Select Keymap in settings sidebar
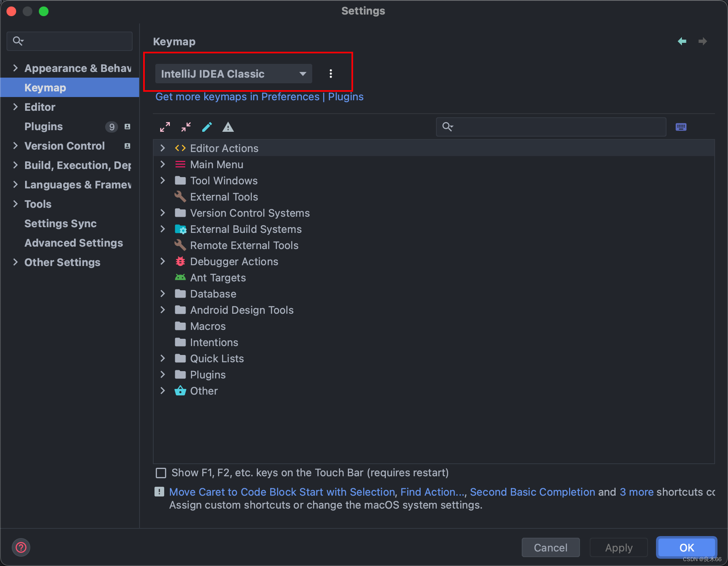728x566 pixels. coord(70,87)
